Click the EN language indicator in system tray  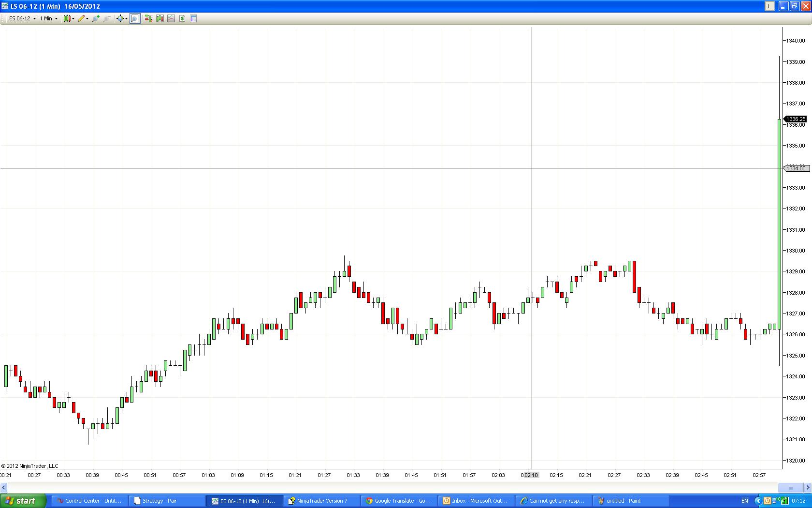pos(745,501)
